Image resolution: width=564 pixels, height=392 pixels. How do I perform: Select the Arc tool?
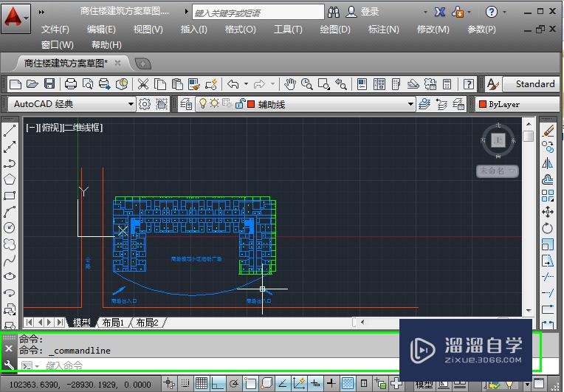[10, 211]
